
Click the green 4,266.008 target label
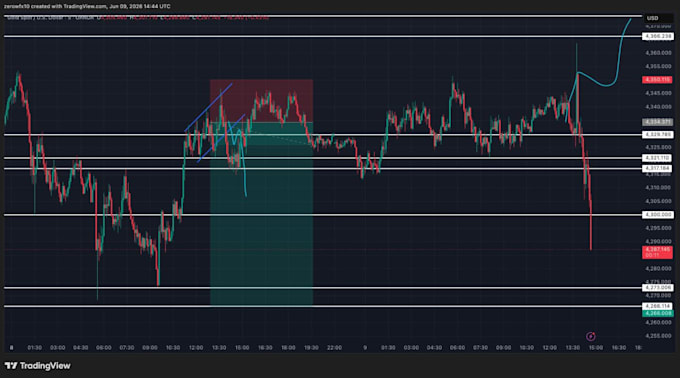[657, 313]
